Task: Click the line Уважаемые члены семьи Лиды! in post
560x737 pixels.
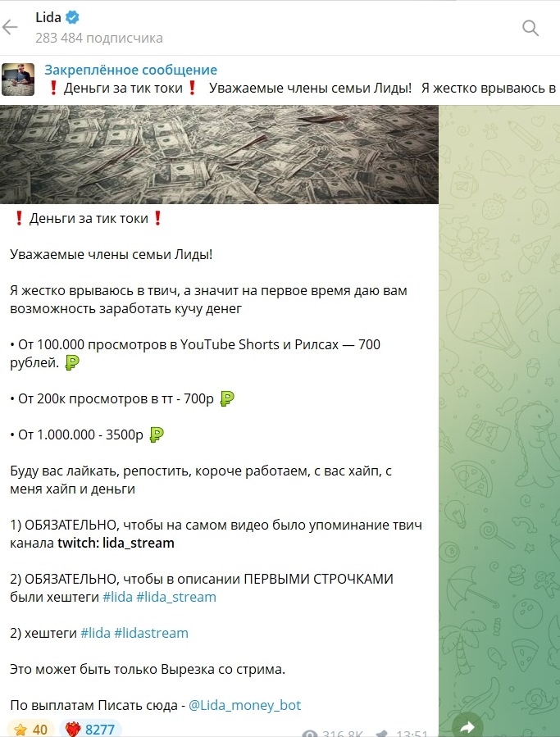Action: pos(112,255)
